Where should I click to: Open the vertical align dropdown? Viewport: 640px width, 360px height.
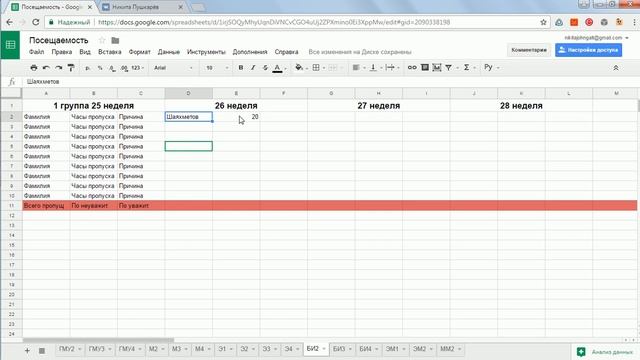(375, 68)
